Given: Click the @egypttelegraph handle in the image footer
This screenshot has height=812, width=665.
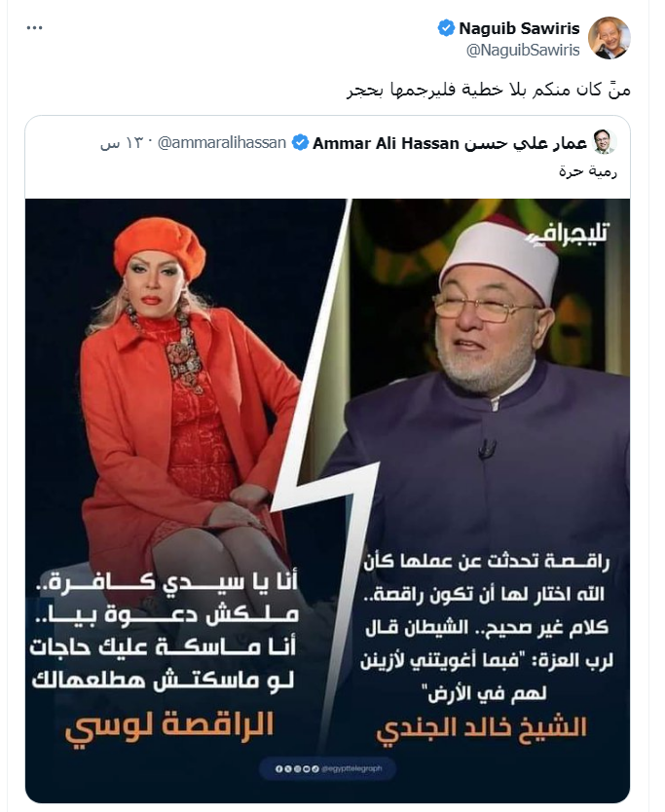Looking at the screenshot, I should 351,769.
